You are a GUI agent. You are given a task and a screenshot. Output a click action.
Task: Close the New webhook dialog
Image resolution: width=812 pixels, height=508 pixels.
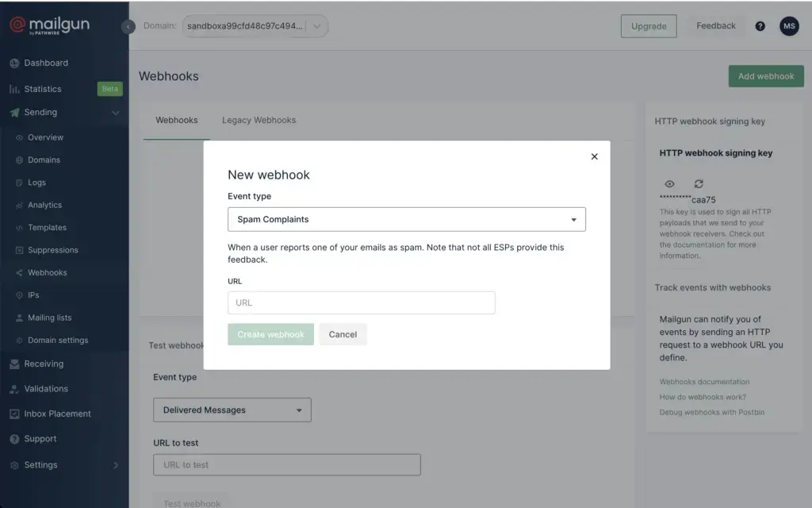[x=594, y=156]
